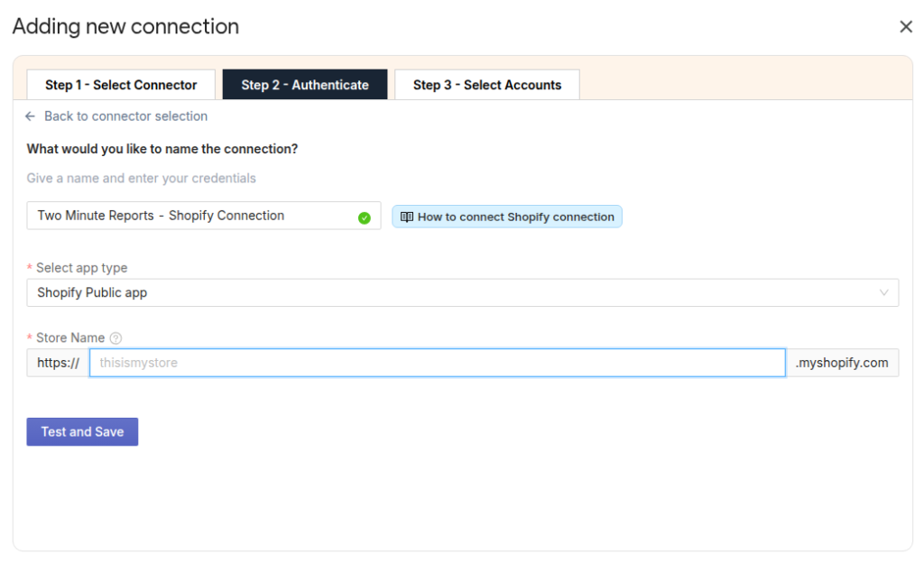
Task: Open the Shopify Public app dropdown
Action: (451, 292)
